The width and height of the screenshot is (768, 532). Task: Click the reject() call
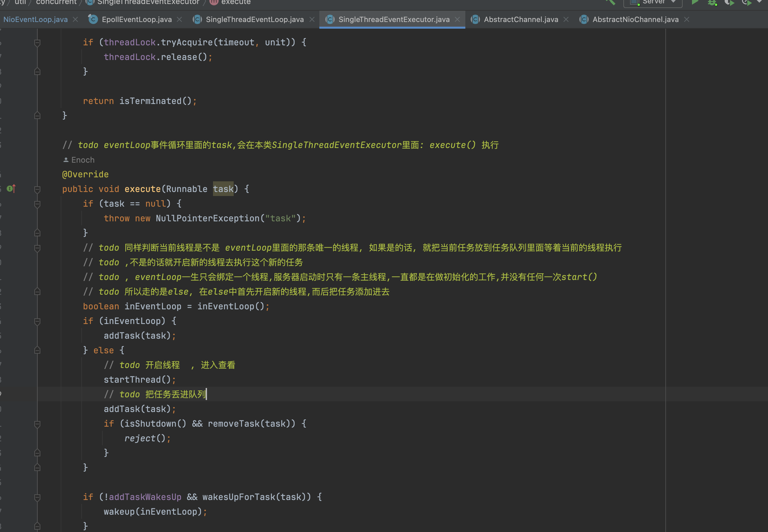pyautogui.click(x=145, y=438)
